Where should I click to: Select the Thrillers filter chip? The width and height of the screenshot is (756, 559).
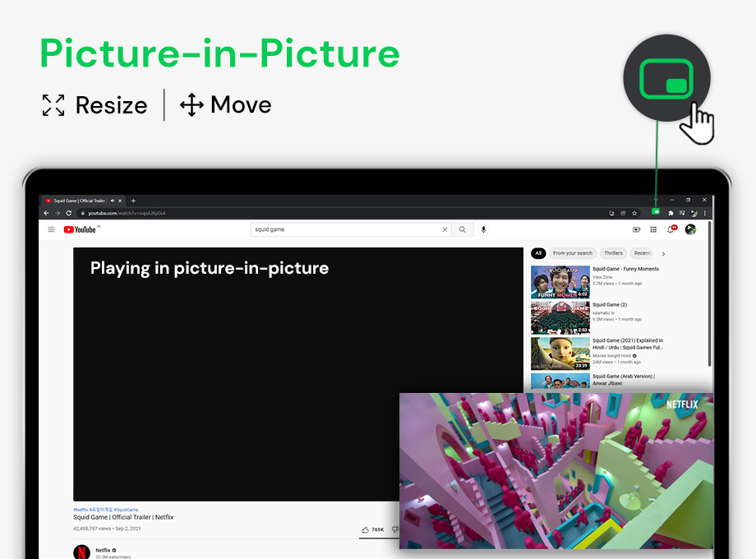(x=613, y=253)
